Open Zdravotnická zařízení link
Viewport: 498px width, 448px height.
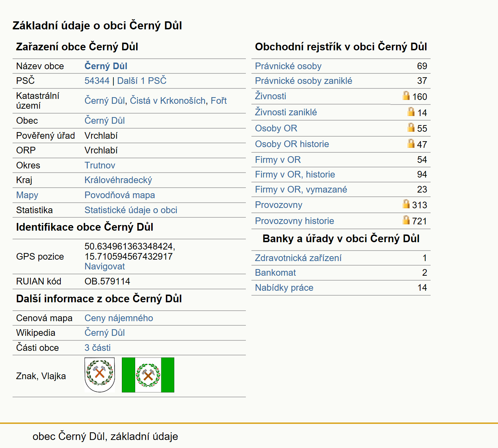pos(298,258)
